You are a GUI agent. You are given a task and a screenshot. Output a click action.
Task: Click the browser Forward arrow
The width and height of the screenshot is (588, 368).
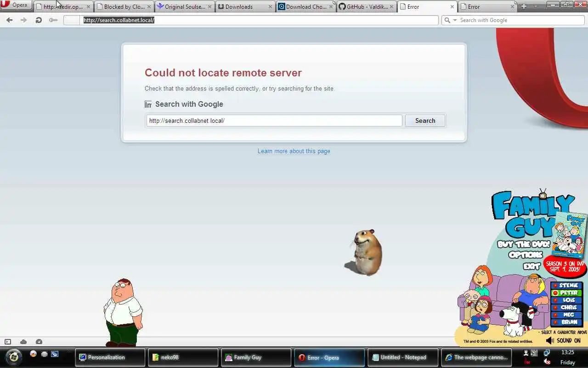[24, 20]
